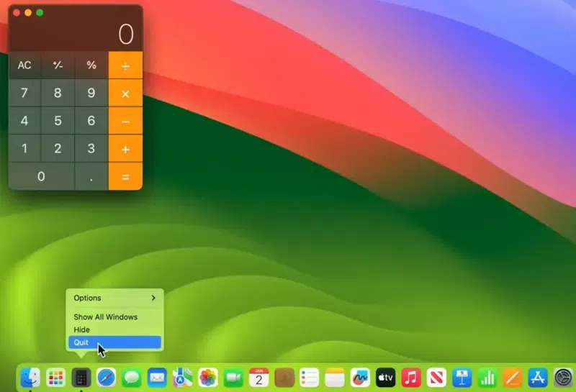Click the decimal point key
Viewport: 576px width, 392px height.
[91, 176]
